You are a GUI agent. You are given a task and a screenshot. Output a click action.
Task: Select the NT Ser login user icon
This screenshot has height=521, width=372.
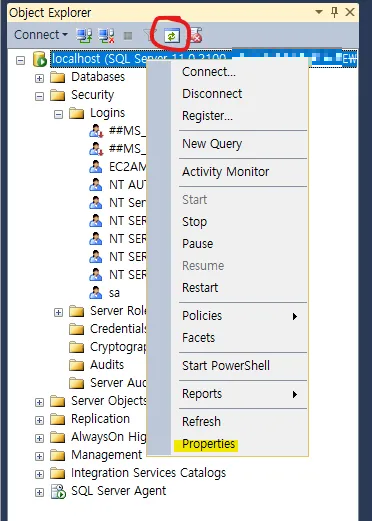[x=96, y=203]
